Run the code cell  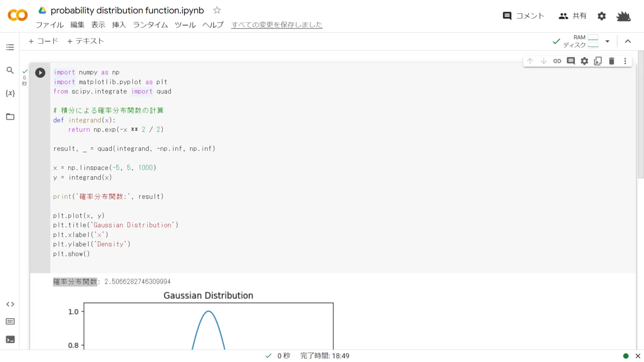pos(40,73)
